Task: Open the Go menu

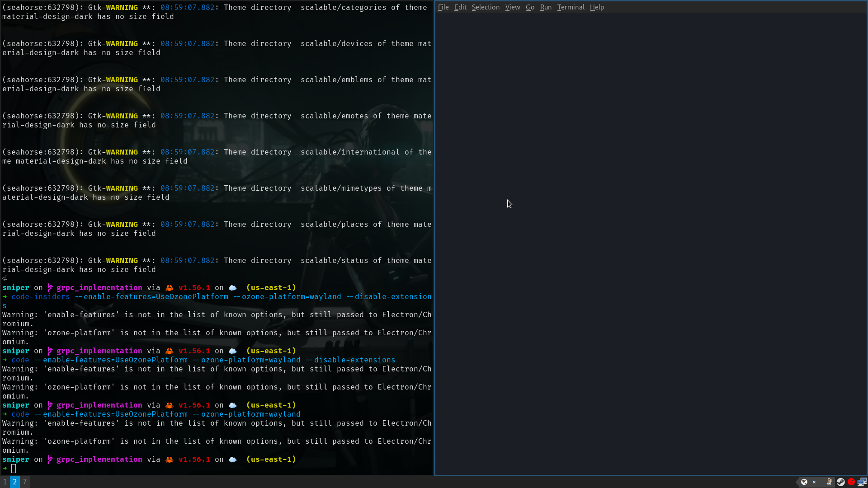Action: point(529,7)
